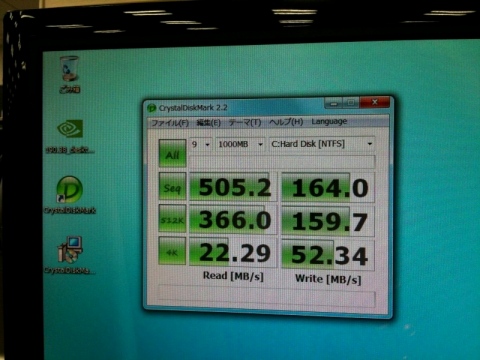The height and width of the screenshot is (360, 480).
Task: Open the ファイル(F) menu
Action: (170, 123)
